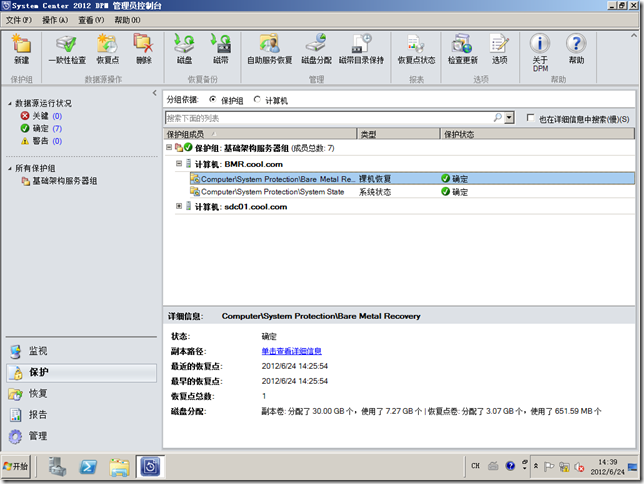Click the CH language indicator
The width and height of the screenshot is (644, 484).
[475, 466]
